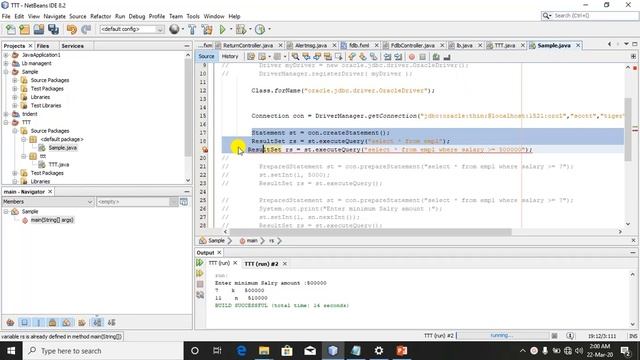Screen dimensions: 640x360
Task: Click the Clean and Build icon
Action: (207, 29)
